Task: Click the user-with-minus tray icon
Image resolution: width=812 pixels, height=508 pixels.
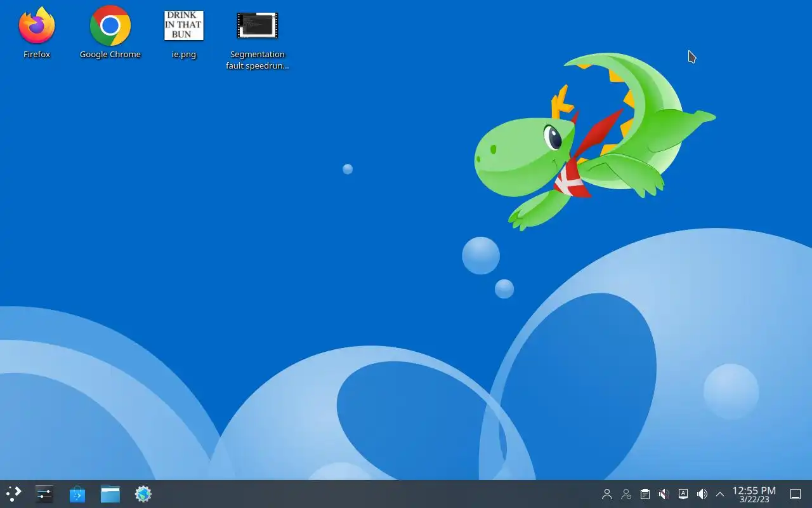Action: pos(626,494)
